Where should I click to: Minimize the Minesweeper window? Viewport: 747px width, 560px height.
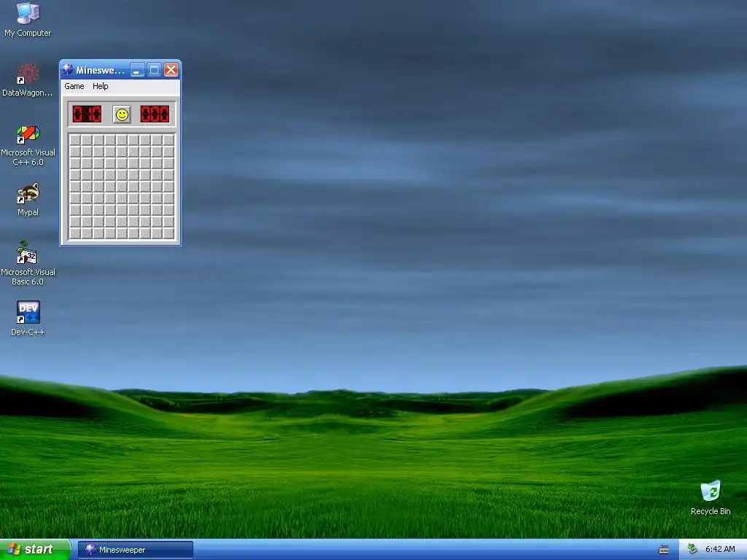click(137, 70)
